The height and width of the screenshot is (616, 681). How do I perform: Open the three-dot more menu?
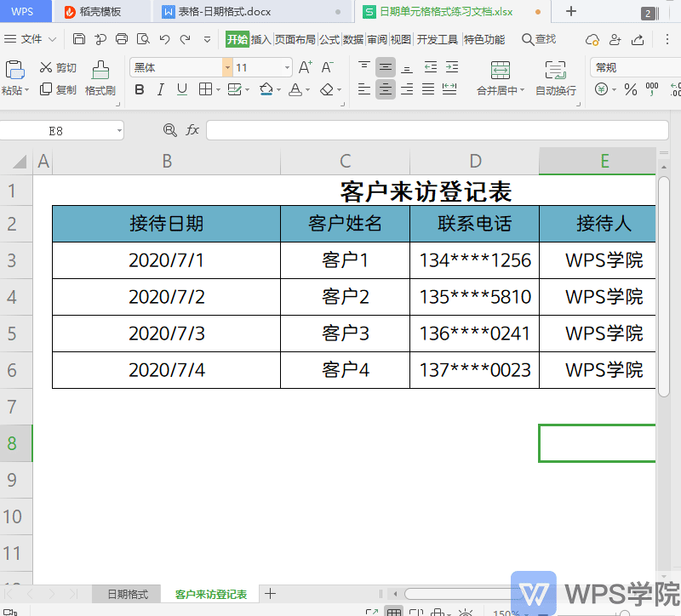click(x=667, y=39)
